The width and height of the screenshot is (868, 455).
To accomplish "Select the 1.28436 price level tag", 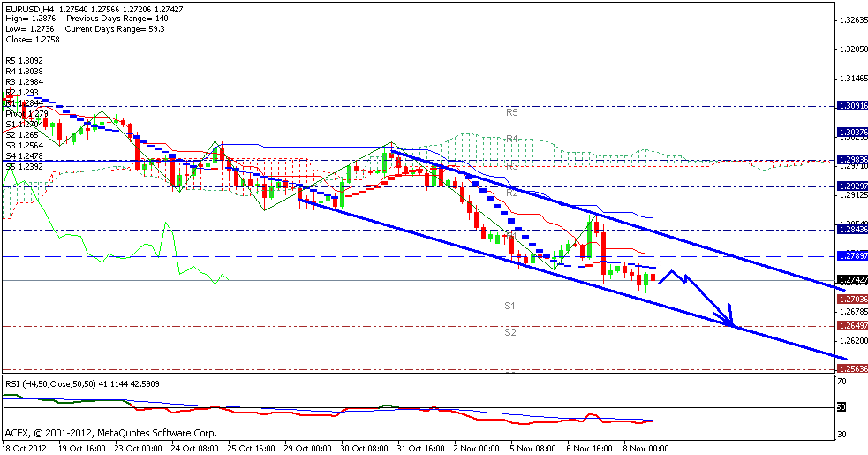I will [852, 230].
